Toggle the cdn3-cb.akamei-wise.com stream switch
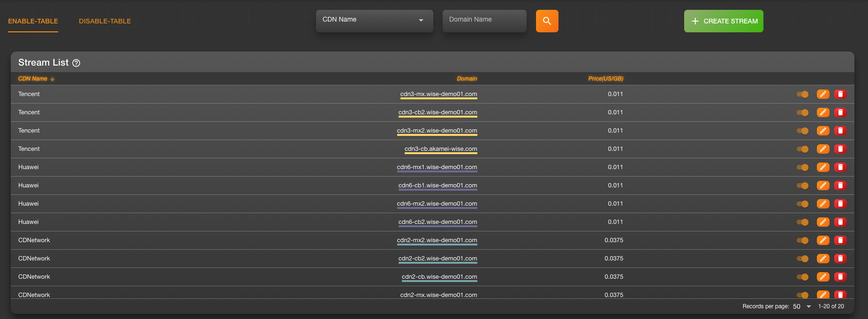Screen dimensions: 868x319 (802, 149)
